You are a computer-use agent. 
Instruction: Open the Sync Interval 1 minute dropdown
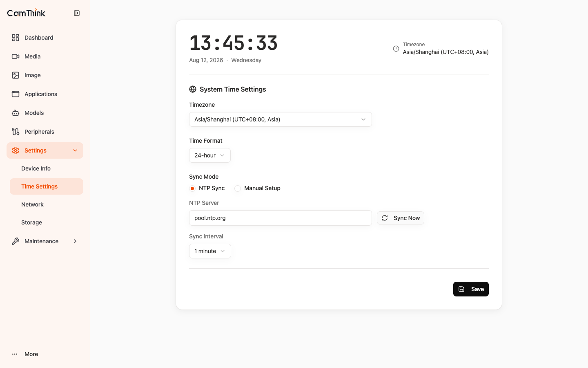(x=210, y=251)
